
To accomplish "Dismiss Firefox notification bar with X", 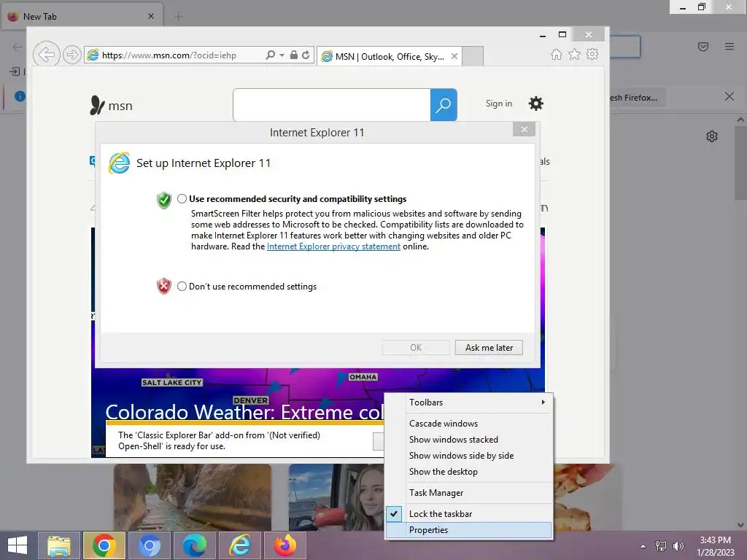I will coord(729,97).
